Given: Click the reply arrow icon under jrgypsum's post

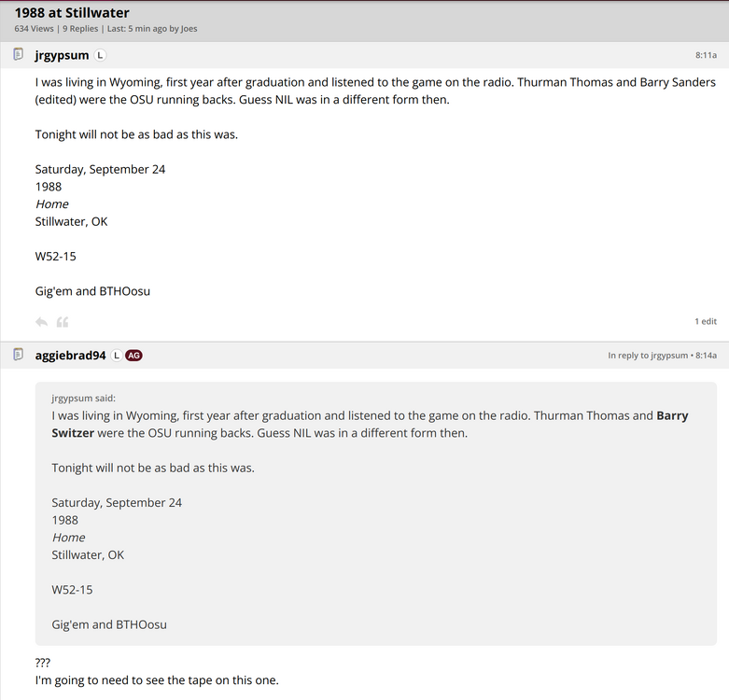Looking at the screenshot, I should pos(41,322).
